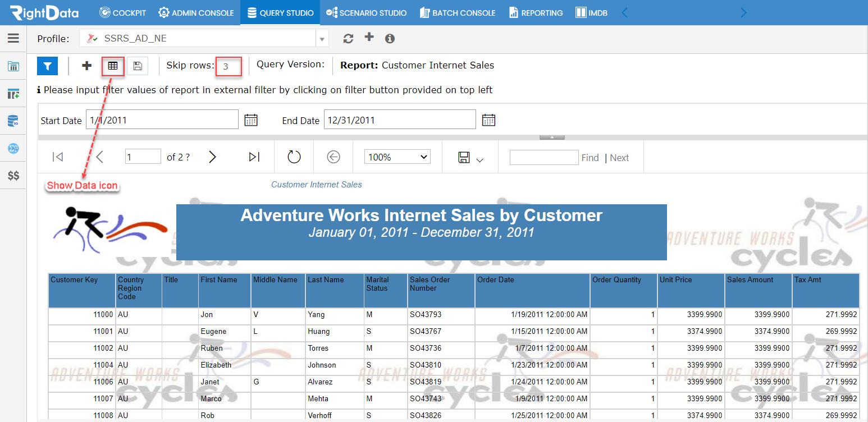
Task: Click the info icon beside profile
Action: [390, 38]
